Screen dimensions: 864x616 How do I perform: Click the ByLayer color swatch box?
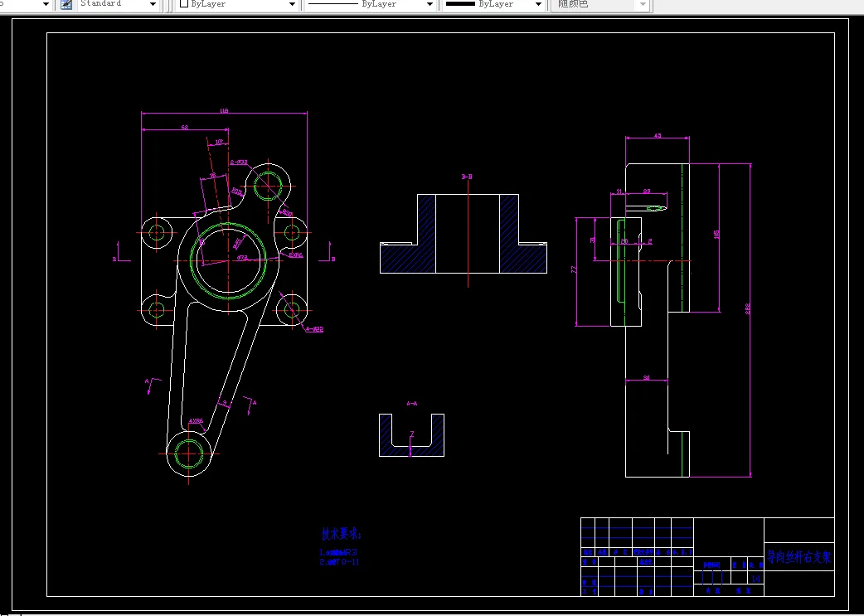pyautogui.click(x=185, y=4)
